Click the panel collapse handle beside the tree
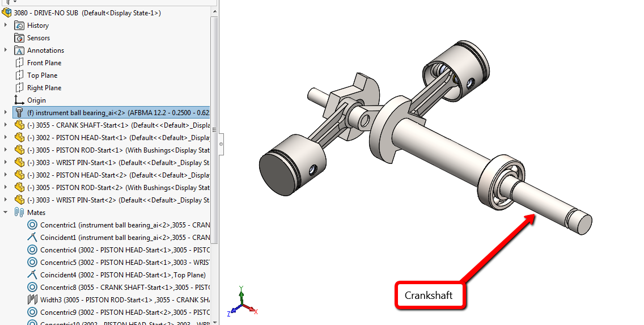The width and height of the screenshot is (644, 325). (x=221, y=144)
